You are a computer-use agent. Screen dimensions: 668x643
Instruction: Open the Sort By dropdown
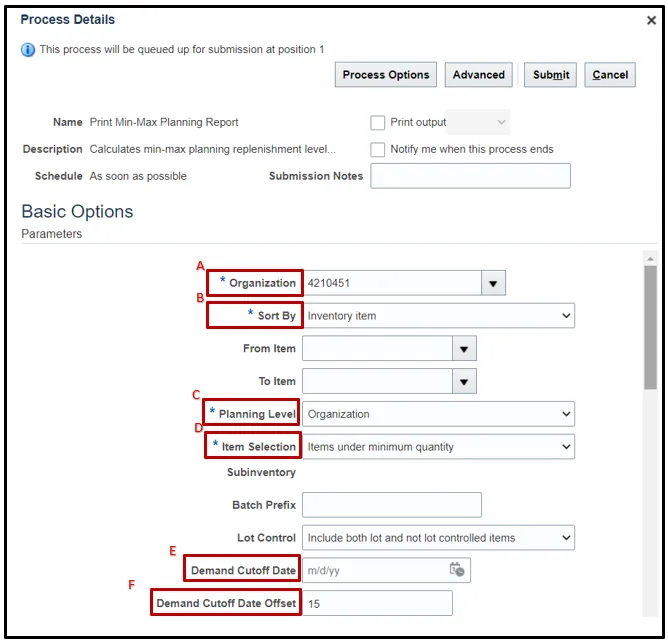pos(438,316)
